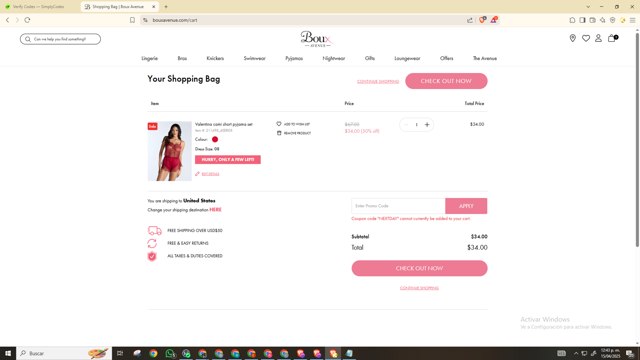Switch to the Verify Codes tab
This screenshot has width=640, height=360.
39,7
